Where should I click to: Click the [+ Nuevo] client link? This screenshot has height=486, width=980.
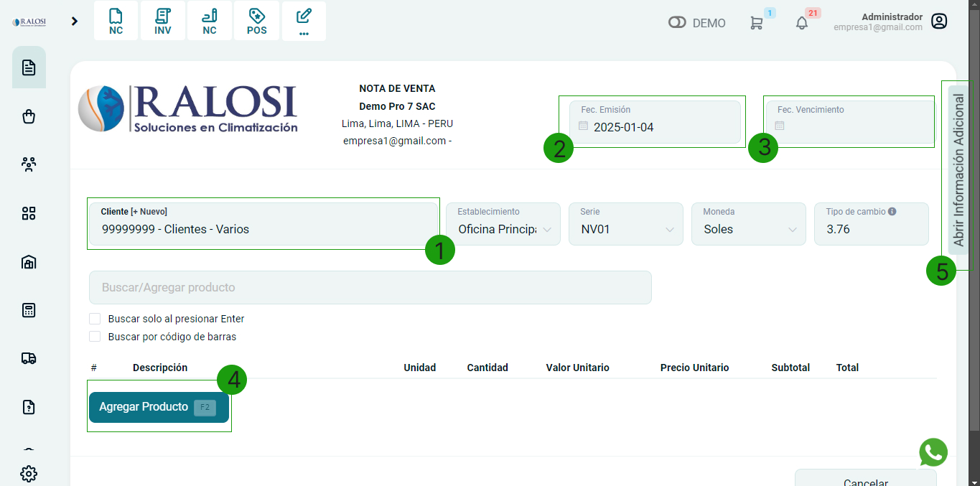coord(149,212)
